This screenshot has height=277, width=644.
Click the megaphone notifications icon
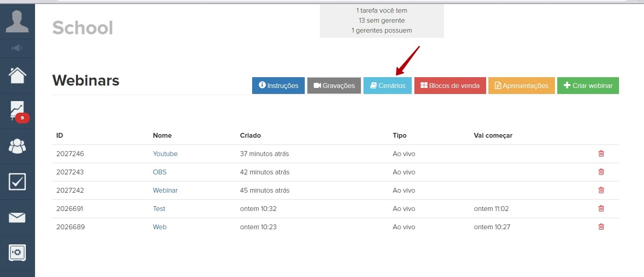pyautogui.click(x=17, y=48)
